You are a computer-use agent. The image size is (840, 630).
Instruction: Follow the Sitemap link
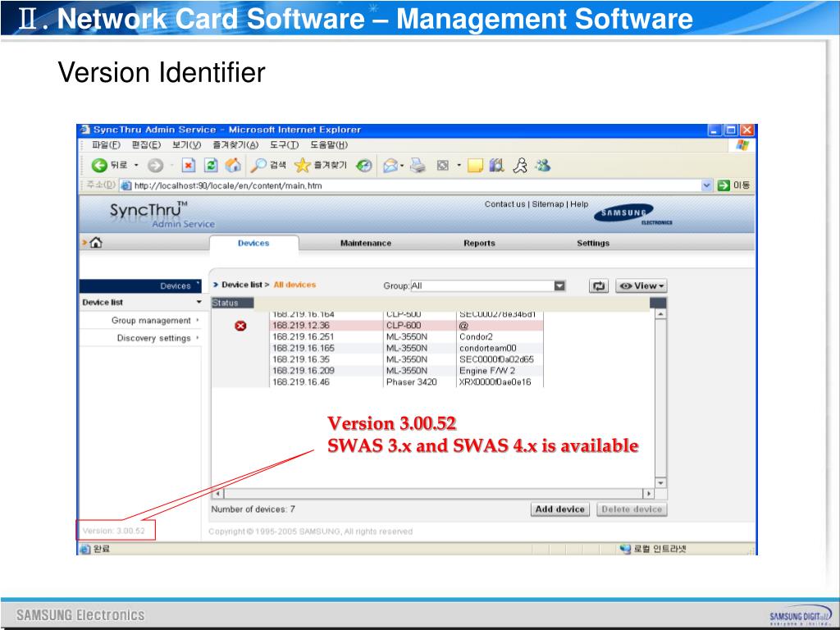547,204
